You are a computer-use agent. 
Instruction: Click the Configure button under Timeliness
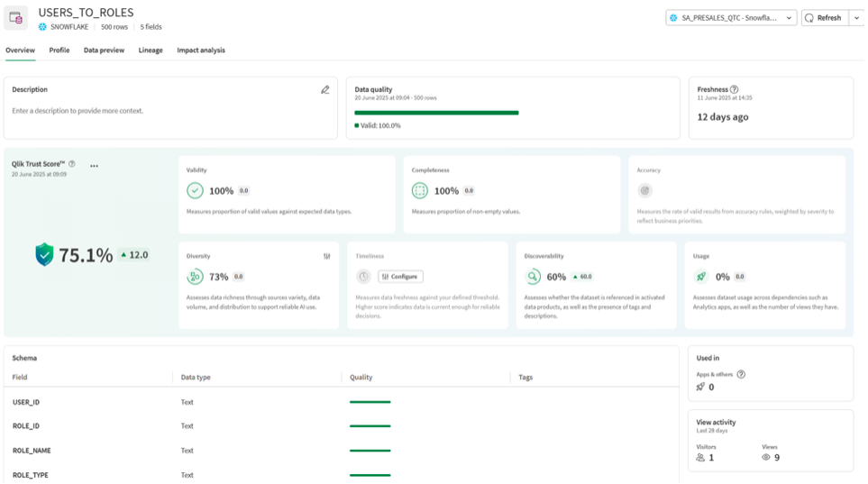(x=400, y=277)
